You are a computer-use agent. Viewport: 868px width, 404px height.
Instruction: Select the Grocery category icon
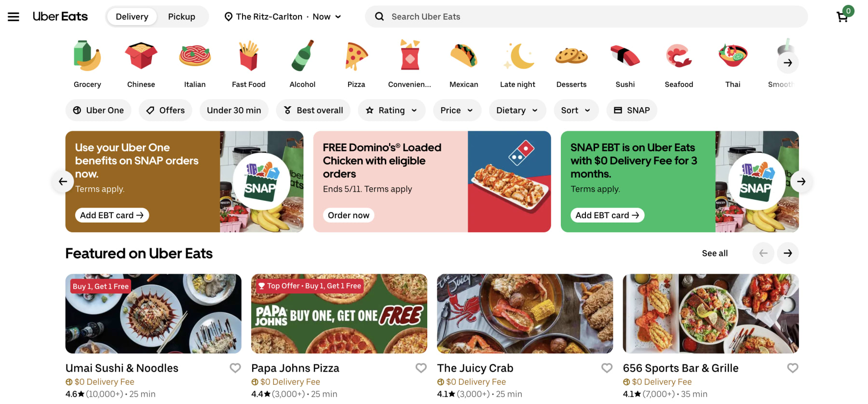(x=87, y=63)
